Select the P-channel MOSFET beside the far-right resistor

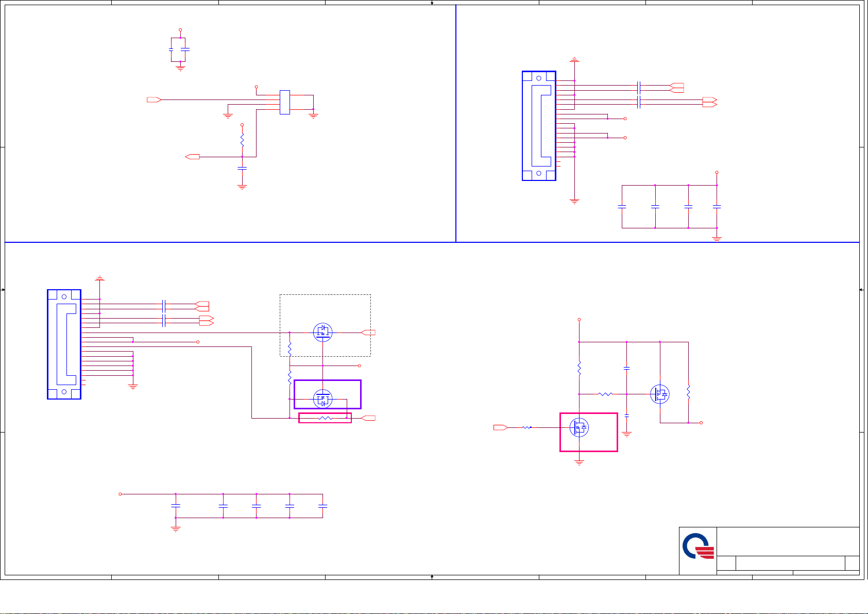(660, 394)
